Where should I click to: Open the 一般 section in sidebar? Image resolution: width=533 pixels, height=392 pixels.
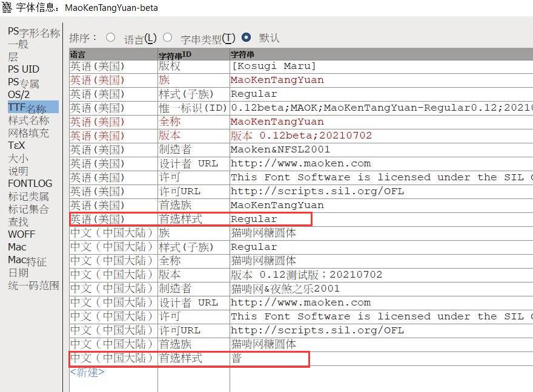[18, 44]
